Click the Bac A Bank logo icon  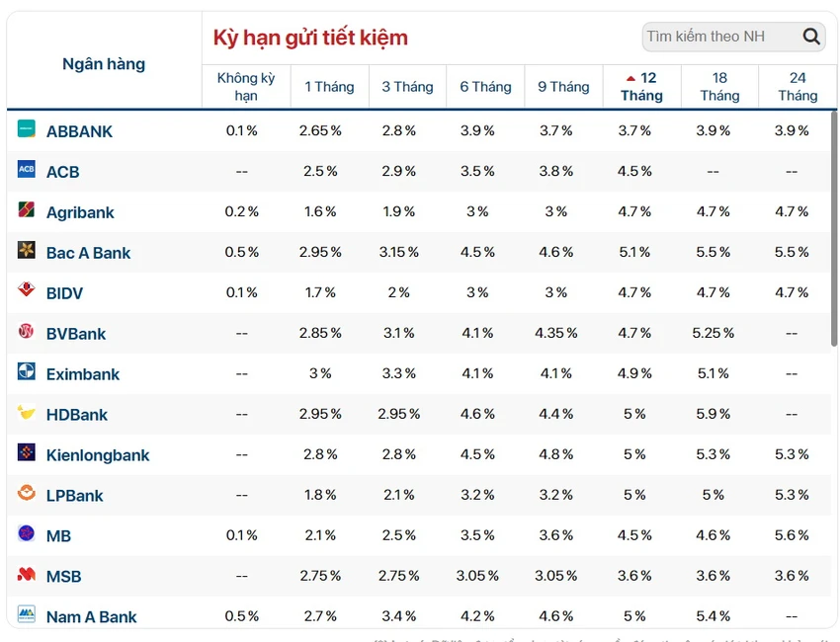(x=27, y=250)
